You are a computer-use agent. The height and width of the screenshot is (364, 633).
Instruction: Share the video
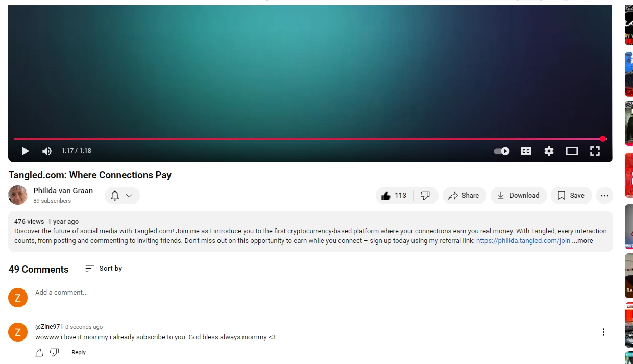coord(464,196)
